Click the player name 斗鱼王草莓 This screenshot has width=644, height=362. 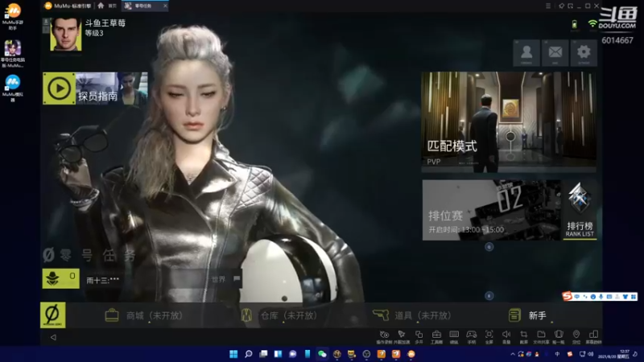(105, 23)
